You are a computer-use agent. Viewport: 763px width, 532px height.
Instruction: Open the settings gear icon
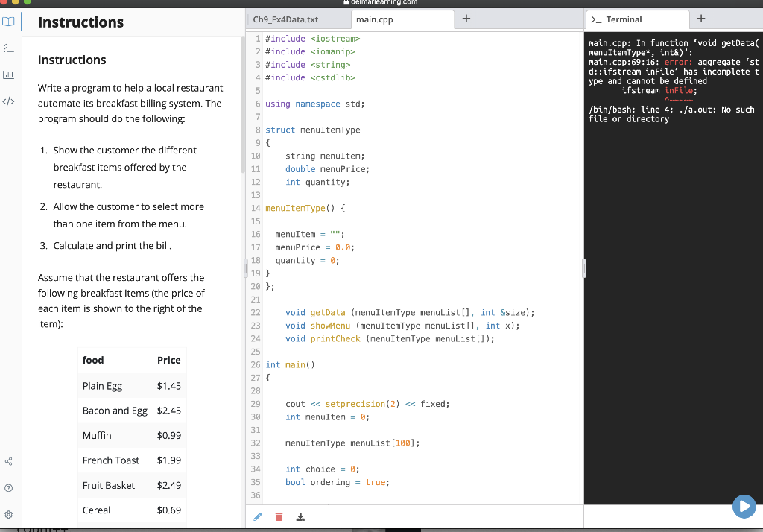point(8,514)
